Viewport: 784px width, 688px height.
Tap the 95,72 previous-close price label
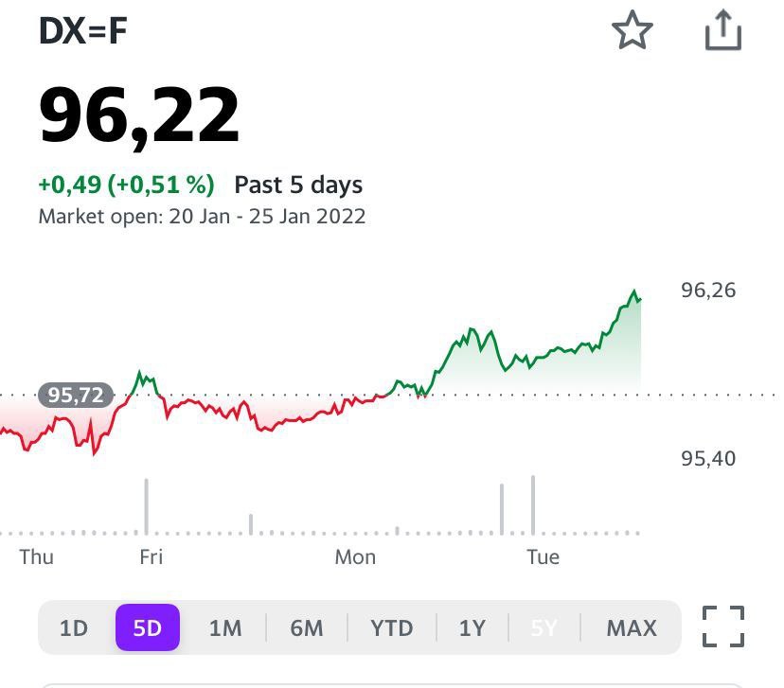(76, 396)
